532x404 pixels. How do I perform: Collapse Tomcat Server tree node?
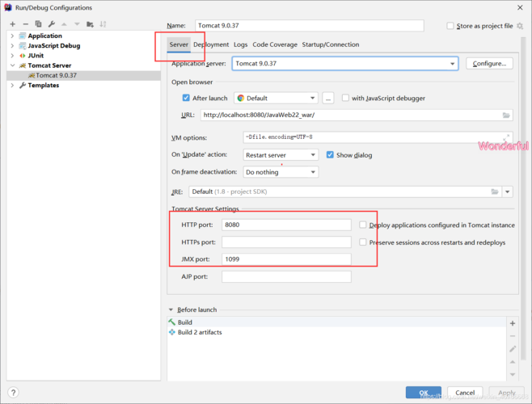point(12,65)
